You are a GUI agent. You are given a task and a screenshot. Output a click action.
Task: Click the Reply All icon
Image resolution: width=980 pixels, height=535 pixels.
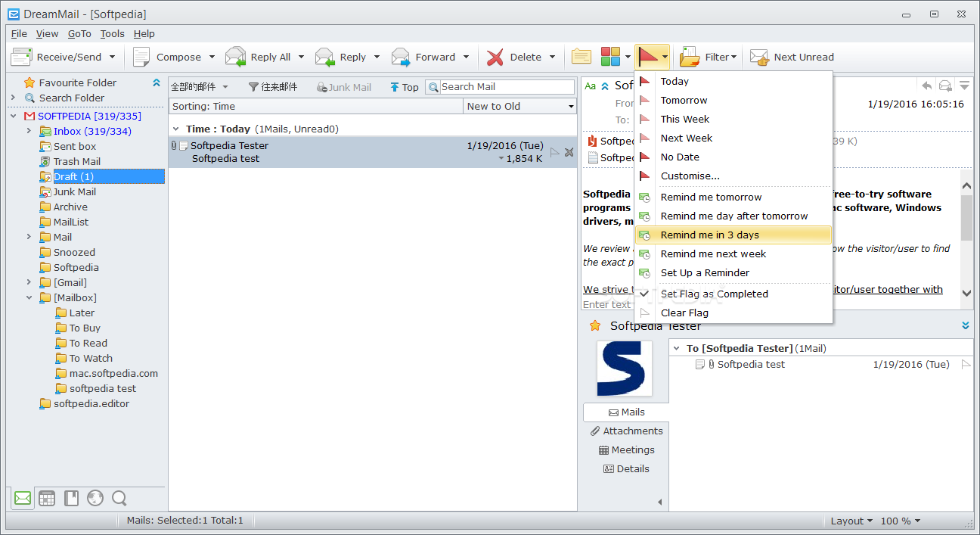(x=235, y=57)
